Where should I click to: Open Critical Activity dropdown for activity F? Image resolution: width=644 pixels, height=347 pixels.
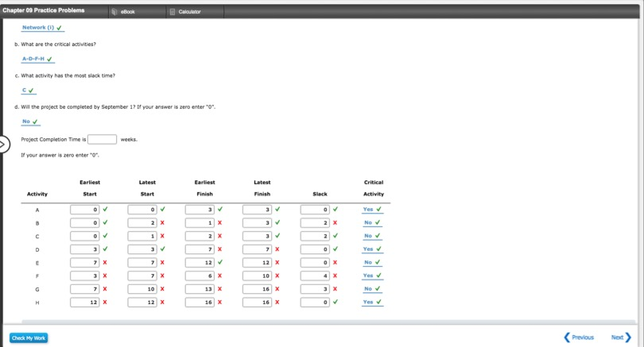coord(373,276)
